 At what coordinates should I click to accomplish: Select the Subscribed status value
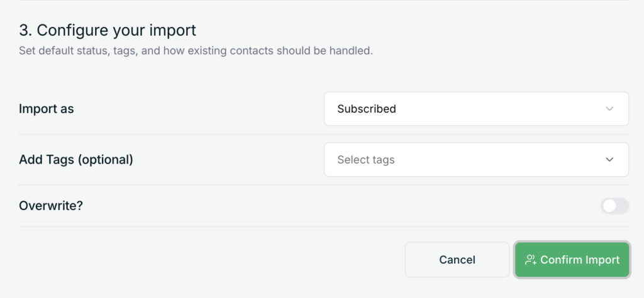367,109
